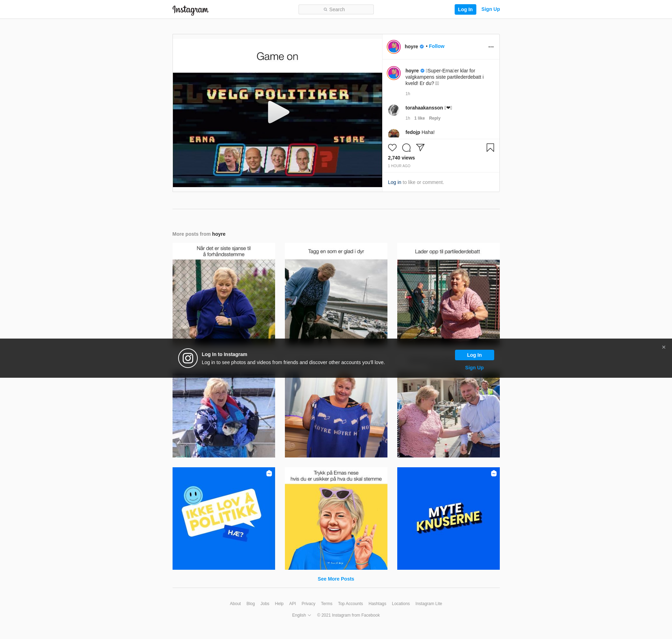Click See More Posts link
Viewport: 672px width, 639px height.
336,579
